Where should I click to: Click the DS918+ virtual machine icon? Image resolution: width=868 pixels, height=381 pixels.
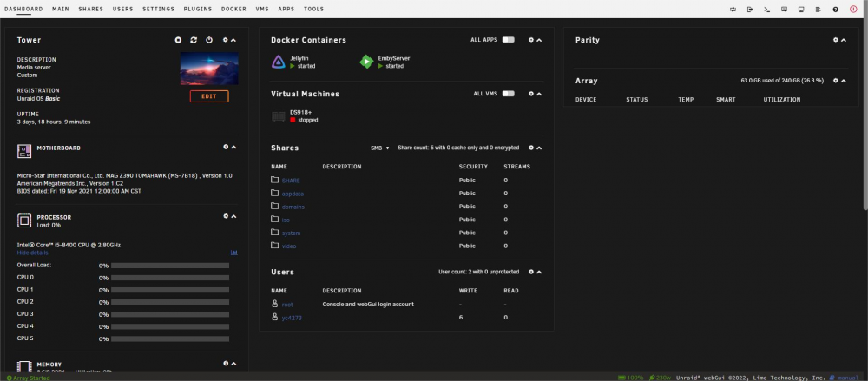279,116
